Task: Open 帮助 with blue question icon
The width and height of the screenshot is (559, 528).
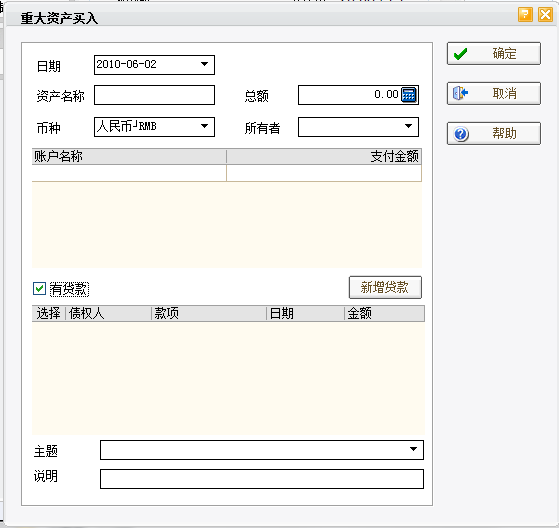Action: (494, 133)
